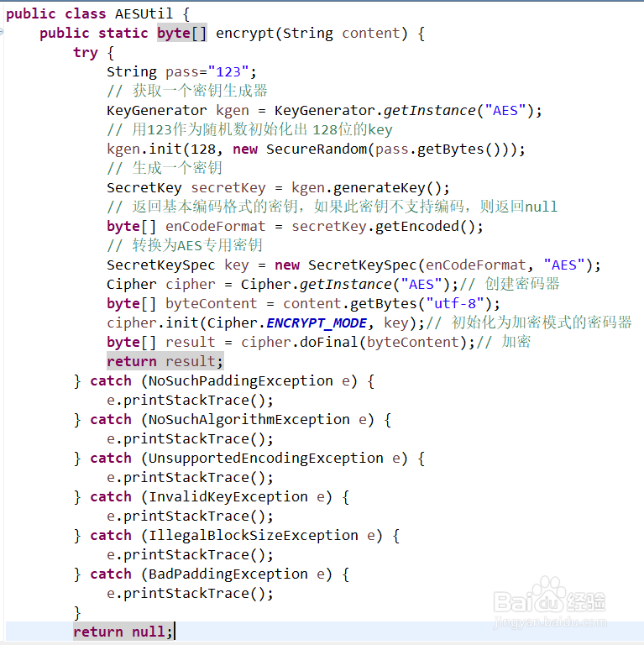
Task: Click the comment 初始化为加密模式的密码器
Action: pyautogui.click(x=529, y=322)
